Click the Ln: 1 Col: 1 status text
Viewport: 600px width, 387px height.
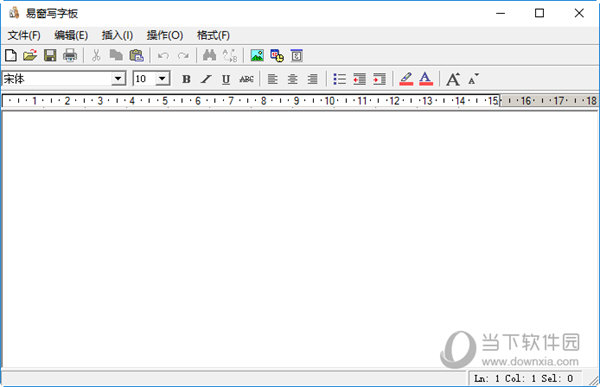point(523,379)
